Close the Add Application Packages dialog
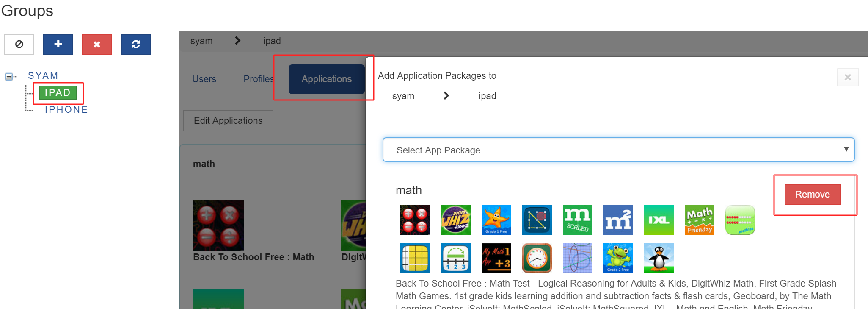This screenshot has width=868, height=309. click(x=848, y=77)
